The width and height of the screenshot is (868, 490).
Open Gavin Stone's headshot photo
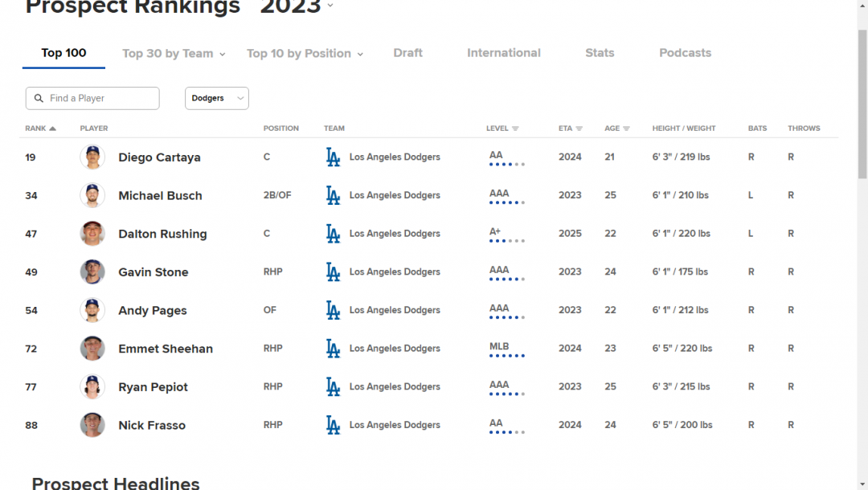tap(92, 272)
